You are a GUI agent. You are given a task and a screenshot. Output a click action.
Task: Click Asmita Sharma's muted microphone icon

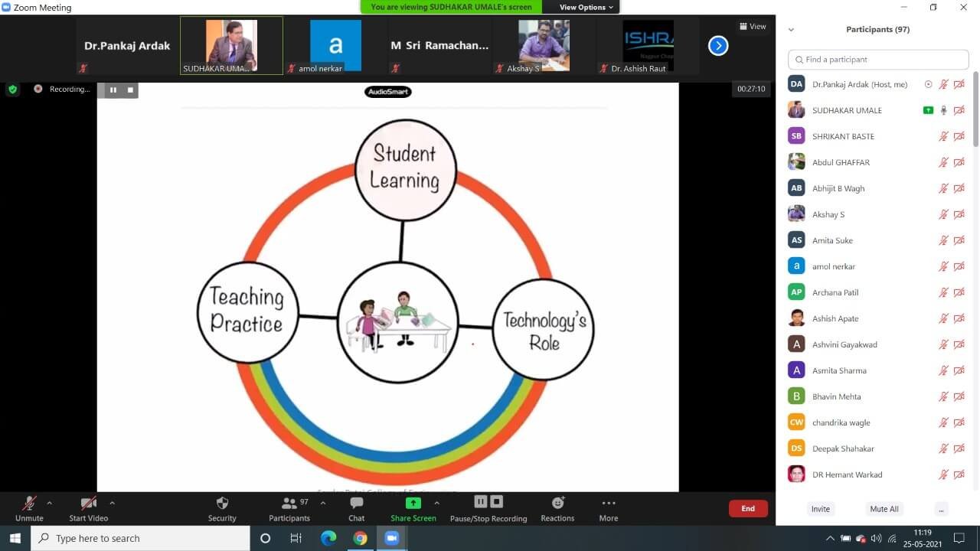pos(944,370)
